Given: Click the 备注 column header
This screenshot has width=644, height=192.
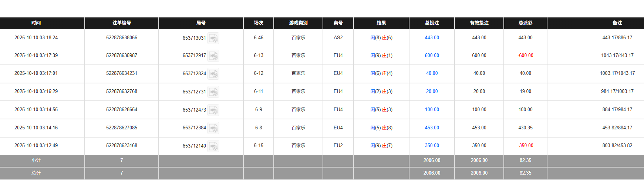Looking at the screenshot, I should click(617, 23).
